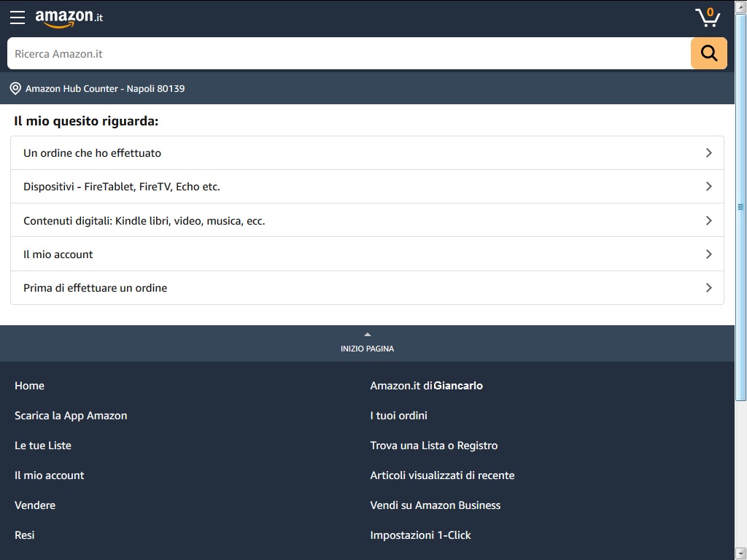Click the location pin icon
The image size is (747, 560).
click(15, 88)
